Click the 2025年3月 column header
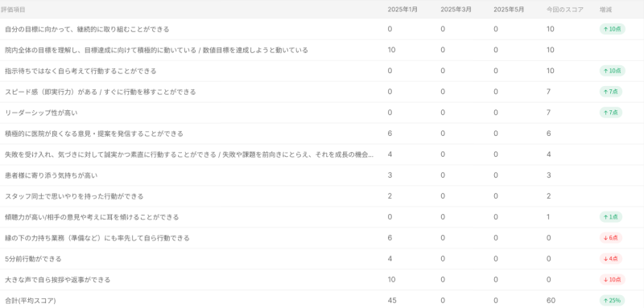Screen dimensions: 644x308 [456, 10]
